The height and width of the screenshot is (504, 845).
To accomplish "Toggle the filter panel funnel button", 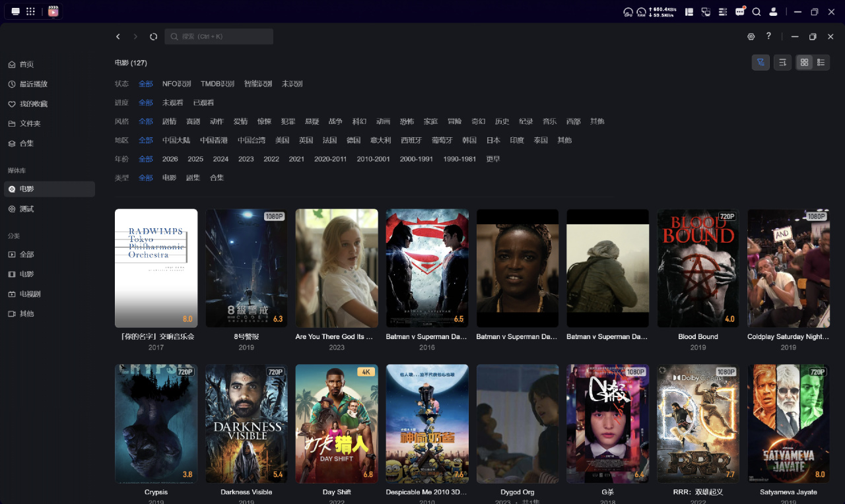I will 760,62.
